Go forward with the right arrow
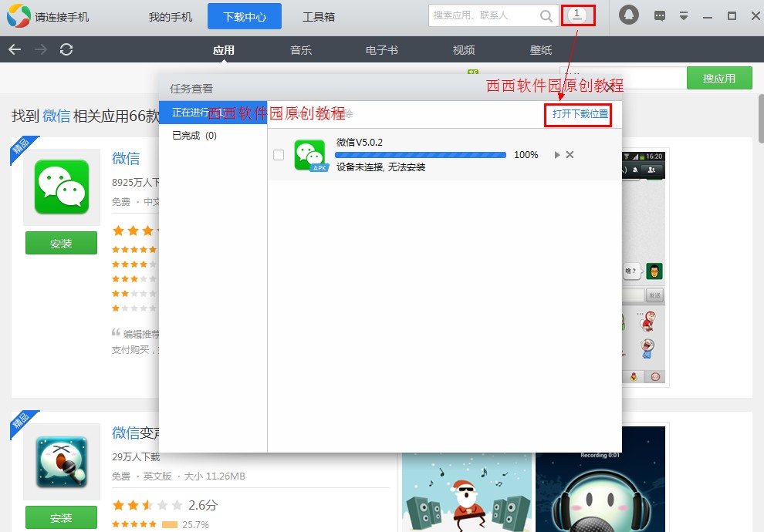 [x=41, y=49]
